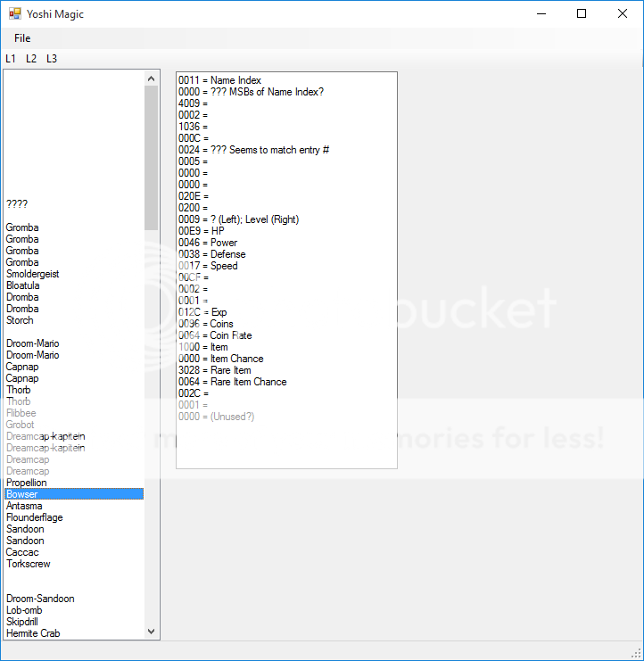Maximize the Yoshi Magic window

point(582,13)
